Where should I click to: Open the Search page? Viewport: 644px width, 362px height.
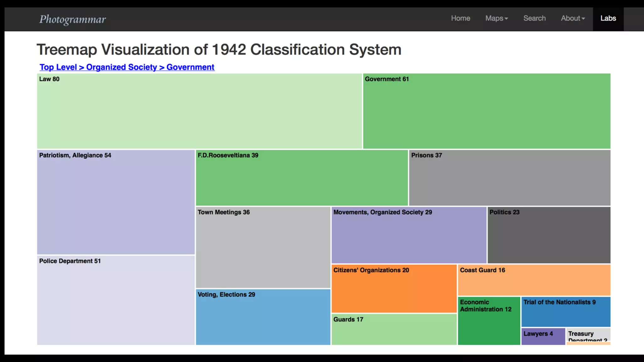[534, 19]
